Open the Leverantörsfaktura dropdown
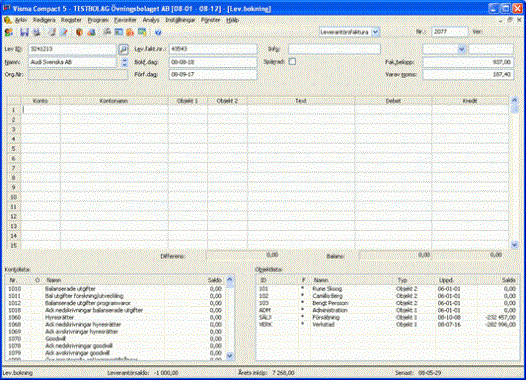Screen dimensions: 526x380 pyautogui.click(x=376, y=32)
